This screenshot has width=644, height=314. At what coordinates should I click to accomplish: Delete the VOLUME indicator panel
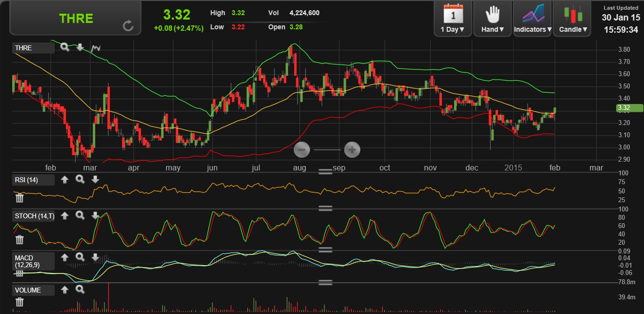coord(20,302)
